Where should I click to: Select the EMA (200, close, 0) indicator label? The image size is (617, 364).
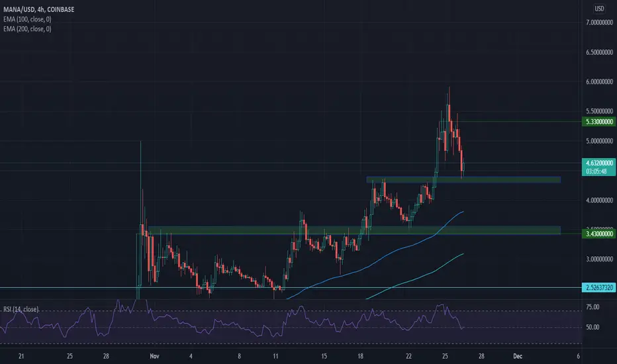27,28
